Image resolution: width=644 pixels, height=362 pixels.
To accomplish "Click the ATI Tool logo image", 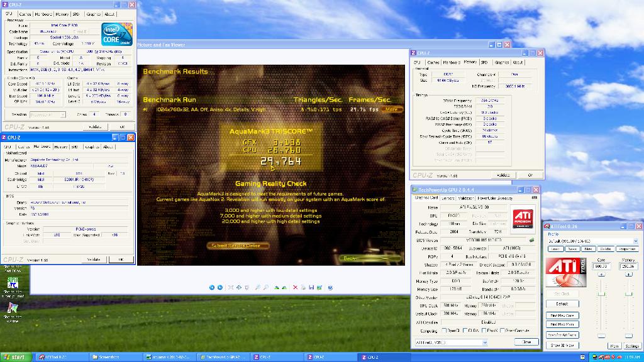I will [566, 272].
